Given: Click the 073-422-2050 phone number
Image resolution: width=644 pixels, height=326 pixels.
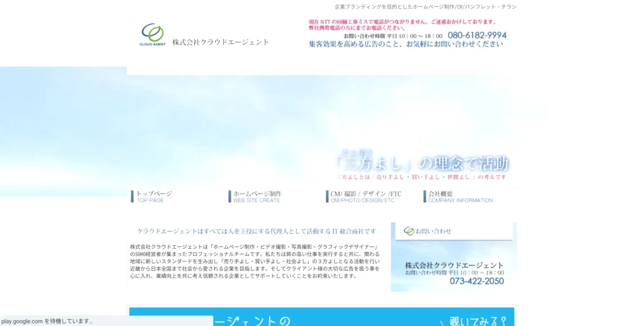Looking at the screenshot, I should [x=477, y=281].
